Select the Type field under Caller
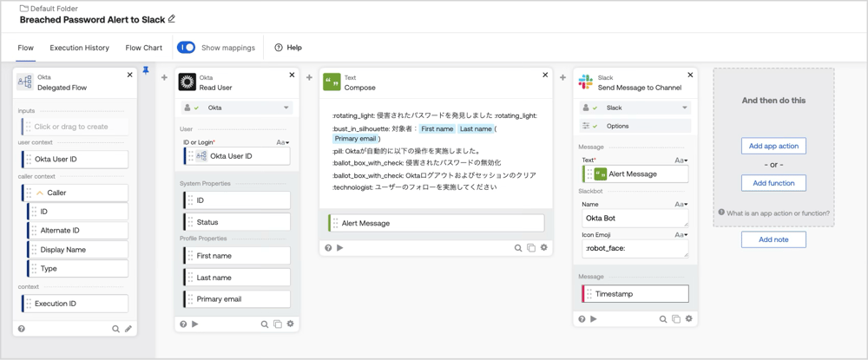The image size is (868, 360). 77,268
